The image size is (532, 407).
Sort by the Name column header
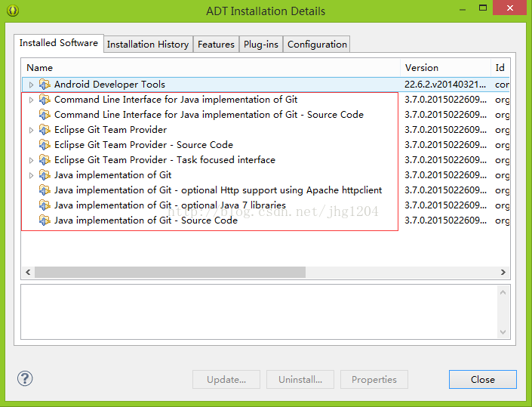pyautogui.click(x=211, y=67)
